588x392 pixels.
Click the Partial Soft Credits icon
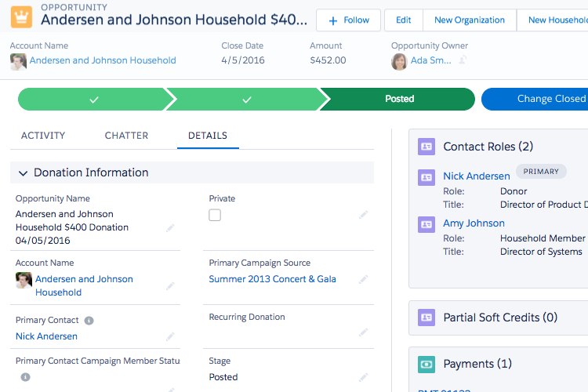[426, 318]
